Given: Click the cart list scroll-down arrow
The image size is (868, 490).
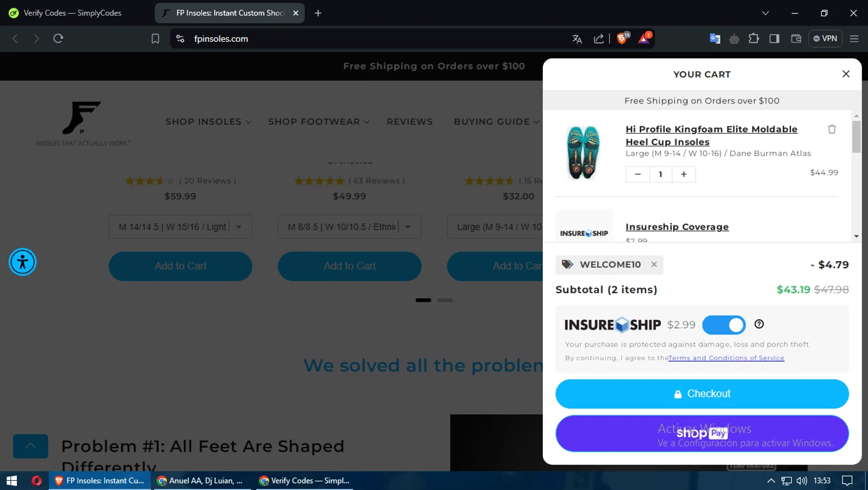Looking at the screenshot, I should 856,236.
